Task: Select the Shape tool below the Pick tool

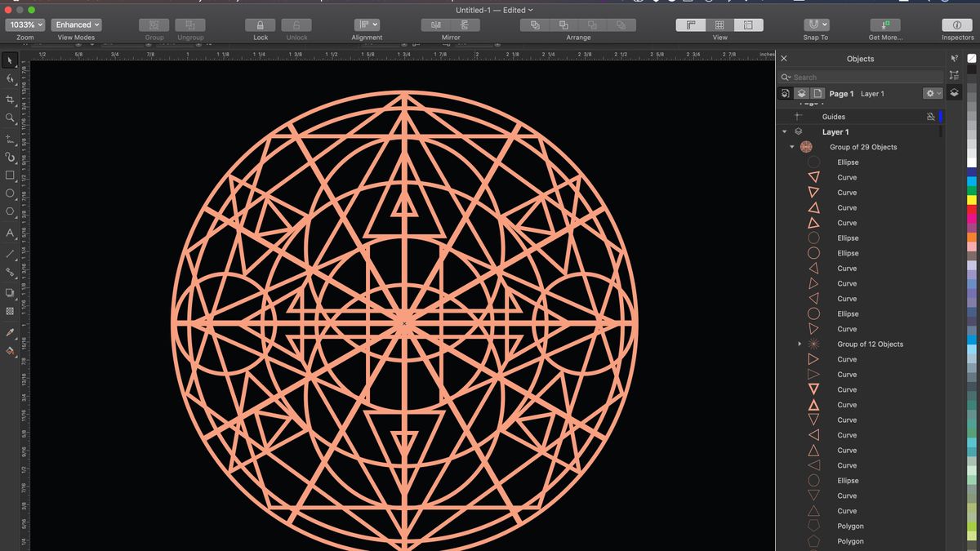Action: (10, 80)
